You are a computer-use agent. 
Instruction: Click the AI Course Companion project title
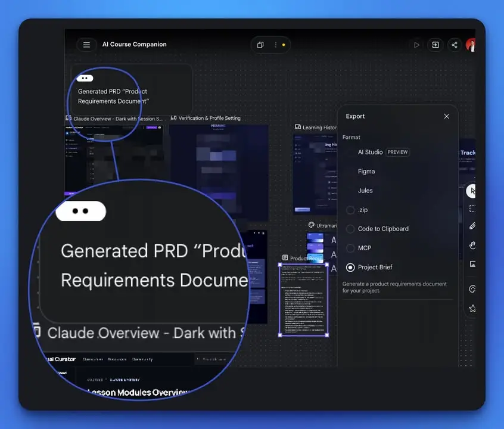pyautogui.click(x=135, y=44)
